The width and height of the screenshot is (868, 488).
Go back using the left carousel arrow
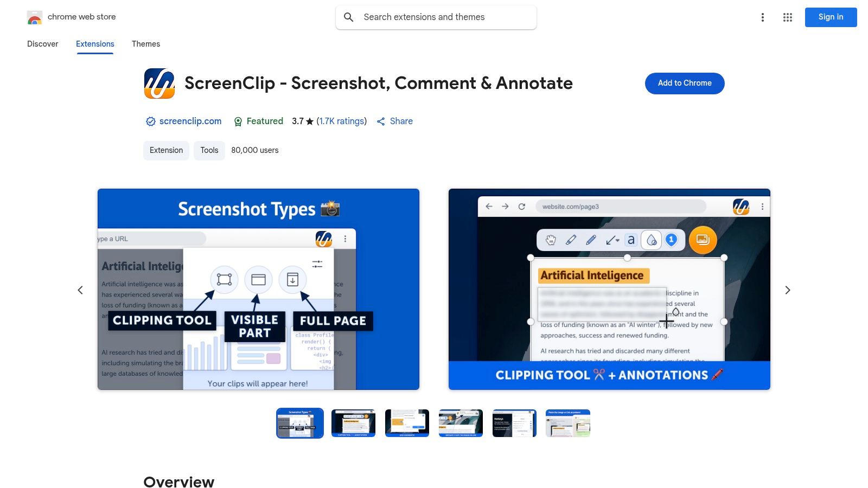pyautogui.click(x=80, y=290)
